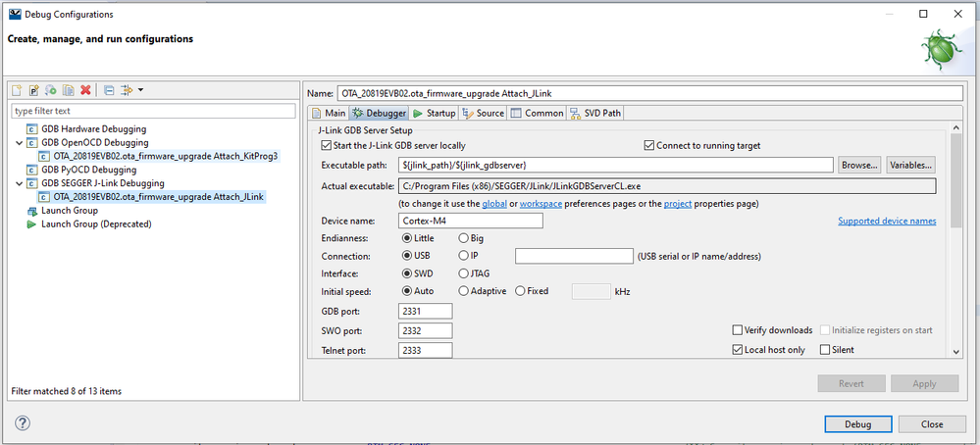Select Auto initial speed radio button
This screenshot has height=445, width=980.
[407, 291]
